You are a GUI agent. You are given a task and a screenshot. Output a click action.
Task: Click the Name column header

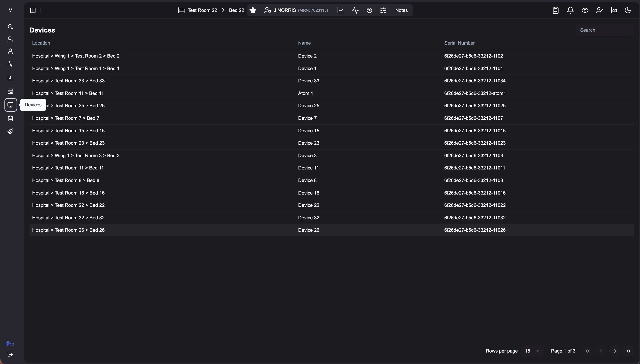point(304,43)
